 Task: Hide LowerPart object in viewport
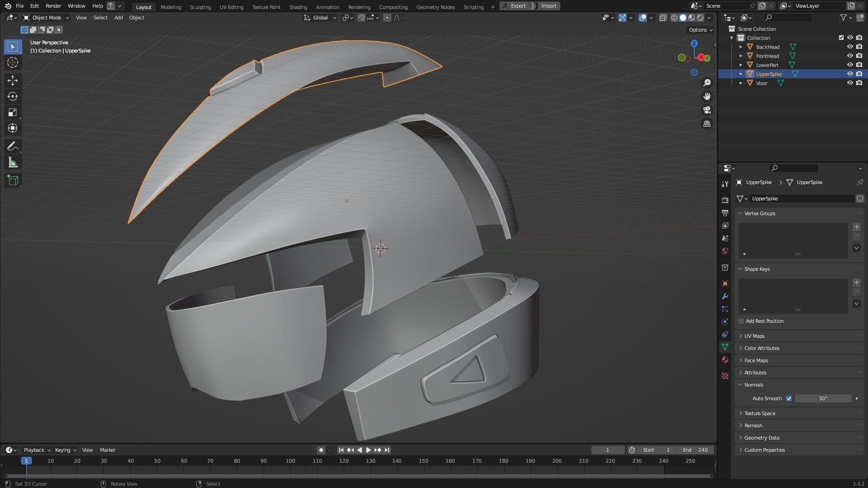[x=850, y=65]
